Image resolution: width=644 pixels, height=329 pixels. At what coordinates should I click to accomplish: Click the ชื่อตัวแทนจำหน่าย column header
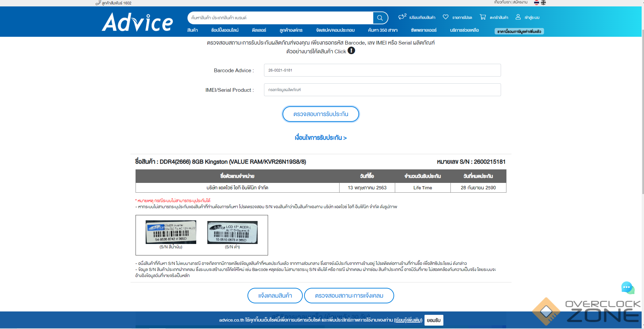[x=237, y=176]
